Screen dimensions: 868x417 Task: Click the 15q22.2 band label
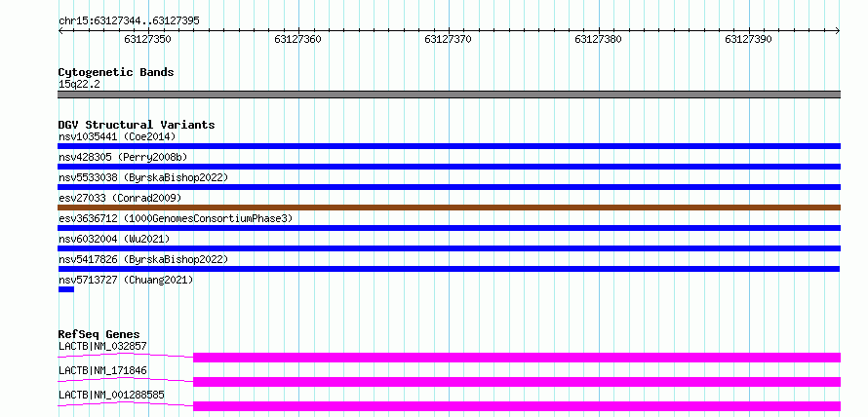coord(79,85)
